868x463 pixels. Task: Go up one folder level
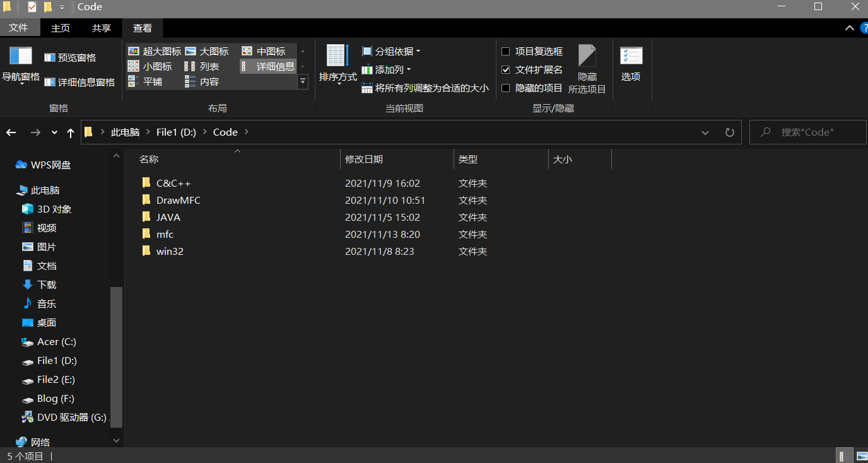coord(71,132)
